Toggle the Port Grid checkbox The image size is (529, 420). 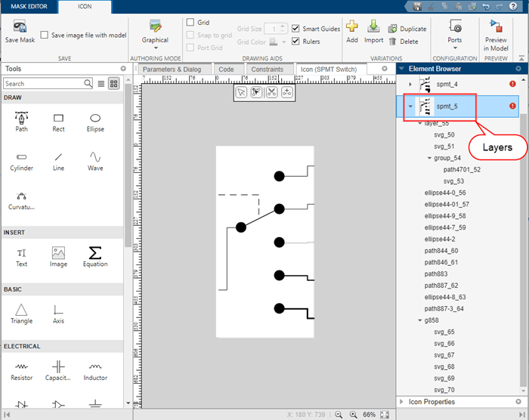click(190, 48)
